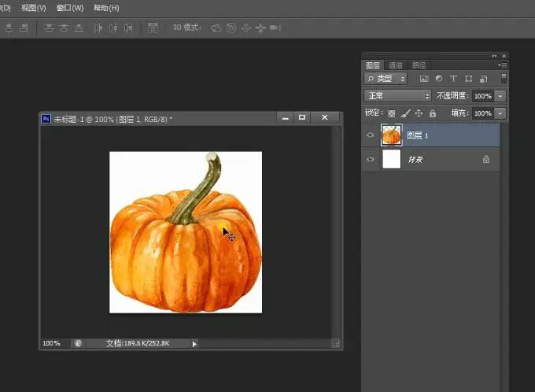Click the shape layer filter icon
Image resolution: width=535 pixels, height=392 pixels.
(468, 79)
